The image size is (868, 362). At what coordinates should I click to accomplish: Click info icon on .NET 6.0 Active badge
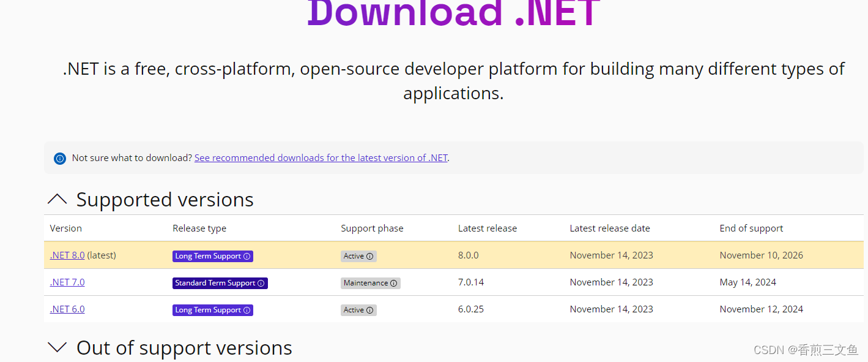tap(370, 310)
